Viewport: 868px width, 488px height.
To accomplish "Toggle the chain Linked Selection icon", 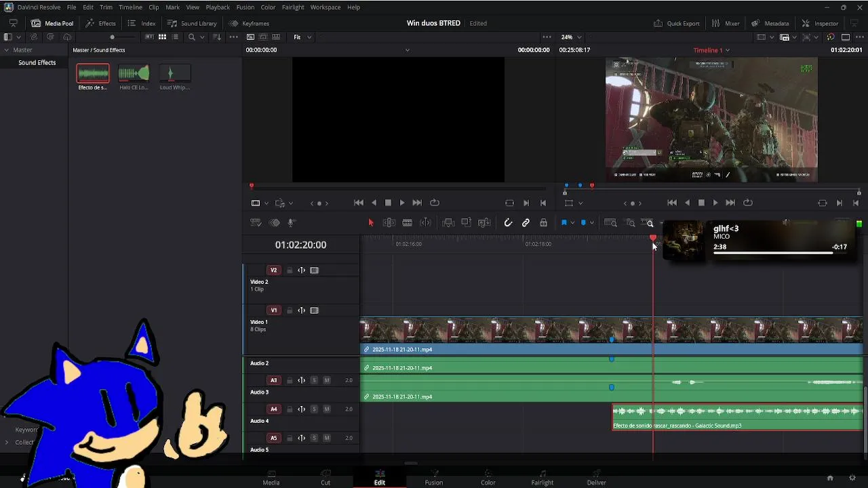I will 526,222.
